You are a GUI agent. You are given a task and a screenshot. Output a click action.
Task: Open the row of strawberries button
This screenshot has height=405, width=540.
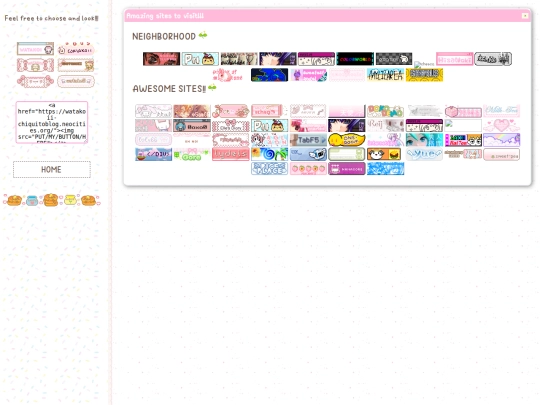(x=308, y=169)
